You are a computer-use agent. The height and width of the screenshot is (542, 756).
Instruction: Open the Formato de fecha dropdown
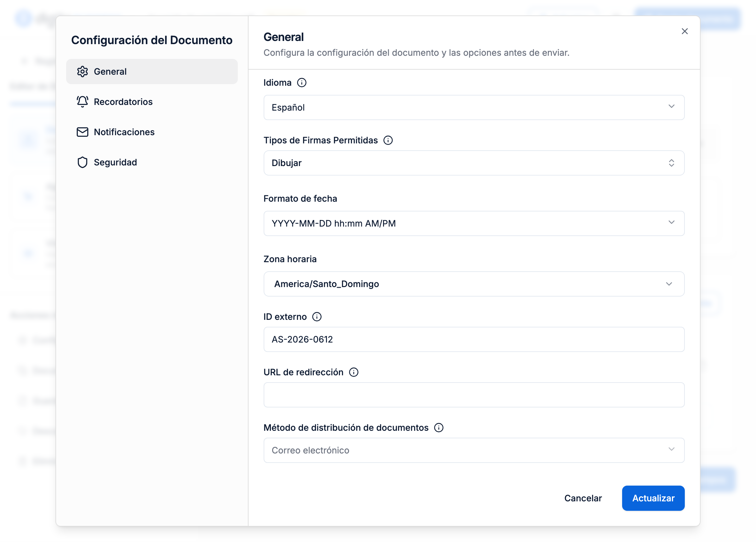pyautogui.click(x=474, y=223)
